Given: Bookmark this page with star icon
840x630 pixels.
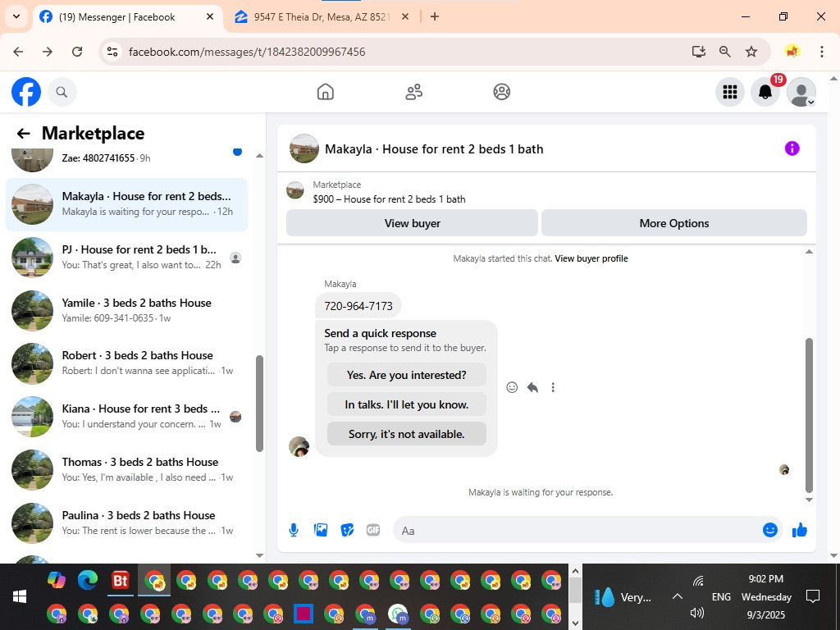Looking at the screenshot, I should (x=751, y=52).
